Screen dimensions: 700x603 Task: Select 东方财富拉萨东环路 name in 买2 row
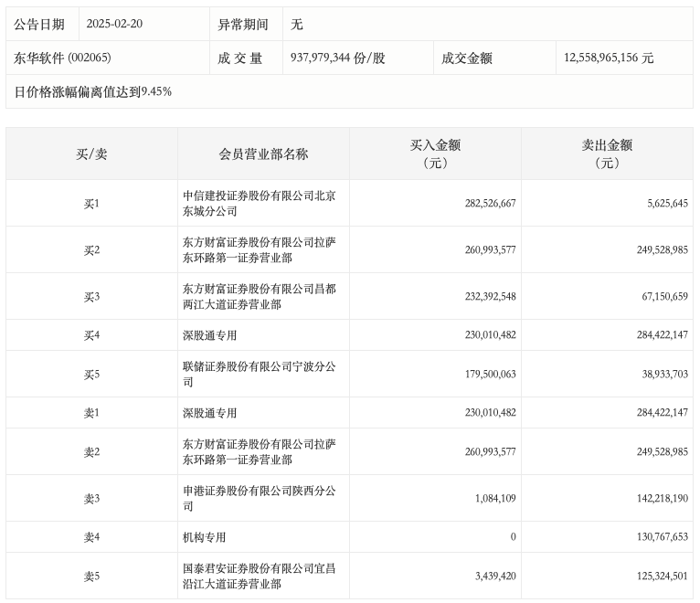pyautogui.click(x=259, y=250)
